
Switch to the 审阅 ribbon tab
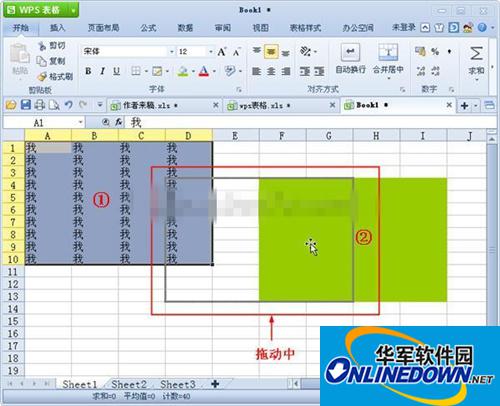coord(222,28)
